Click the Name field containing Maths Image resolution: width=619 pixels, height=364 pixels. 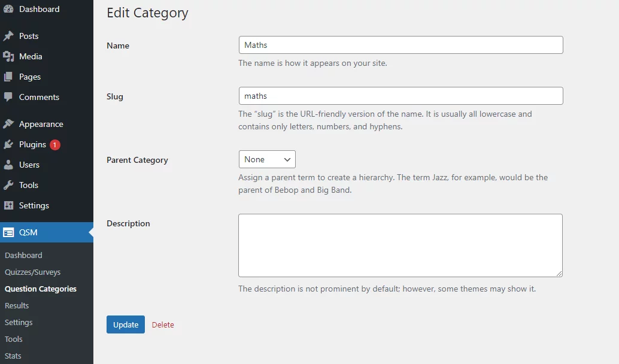click(x=400, y=45)
